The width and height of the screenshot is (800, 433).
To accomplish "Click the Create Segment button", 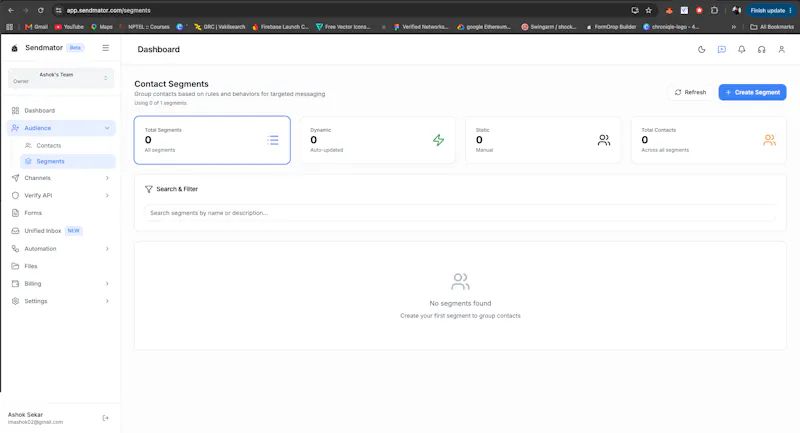I will click(x=752, y=92).
